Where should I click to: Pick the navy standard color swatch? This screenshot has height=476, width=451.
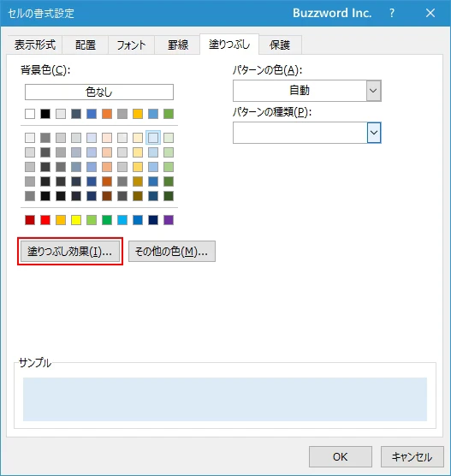click(153, 220)
